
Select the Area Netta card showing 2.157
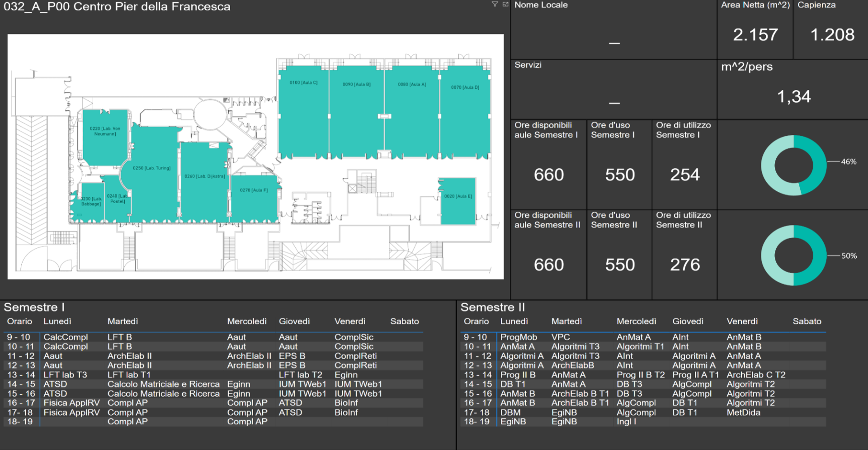[x=755, y=35]
